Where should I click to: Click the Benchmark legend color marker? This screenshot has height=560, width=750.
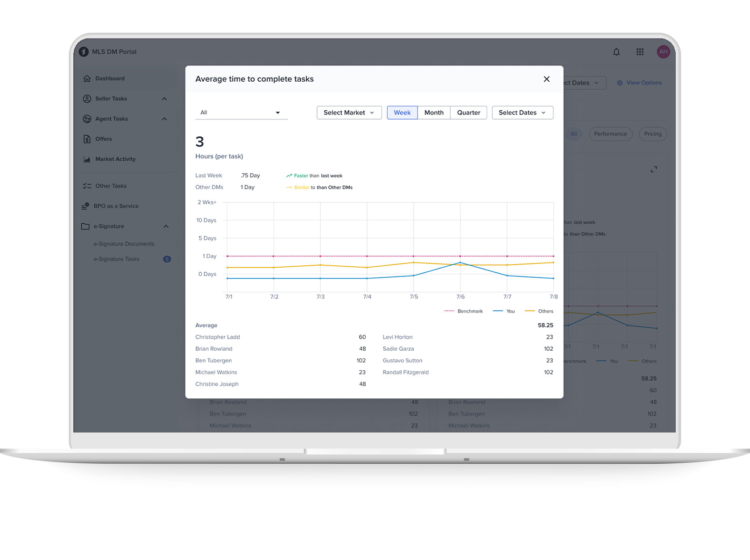[x=449, y=311]
